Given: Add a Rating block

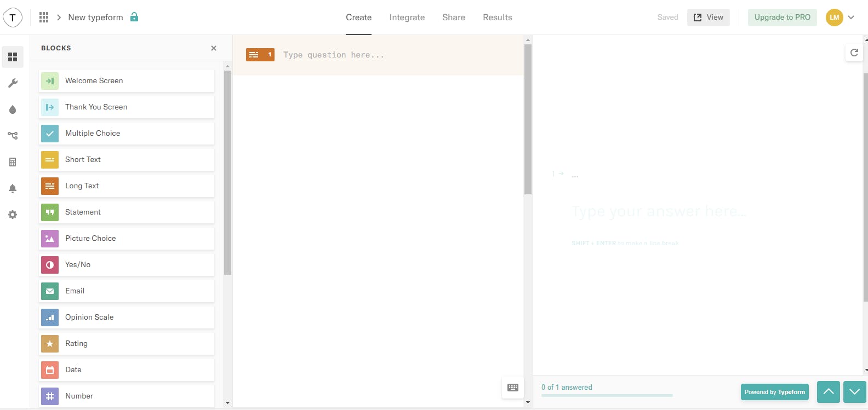Looking at the screenshot, I should click(127, 343).
